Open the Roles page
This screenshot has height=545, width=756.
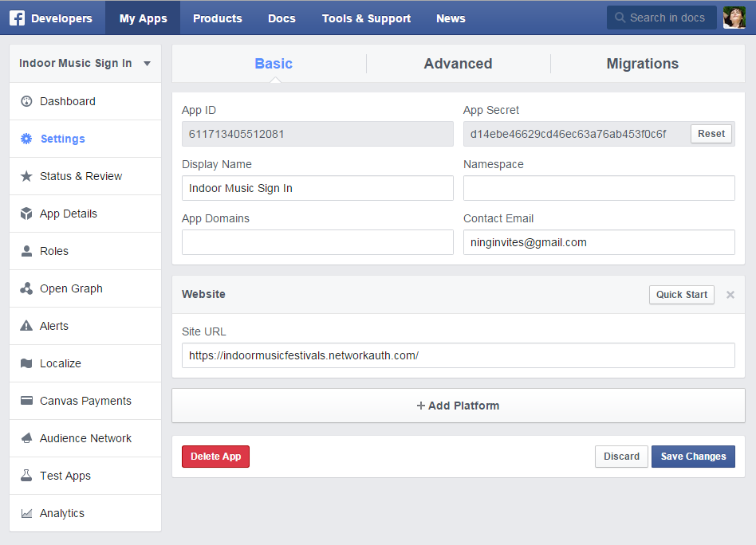coord(85,251)
